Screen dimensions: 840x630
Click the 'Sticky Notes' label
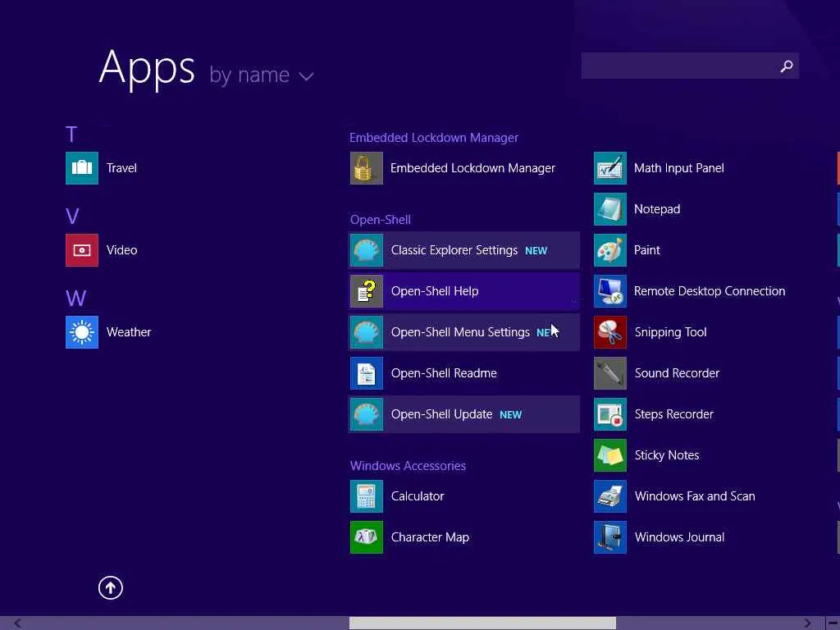point(666,455)
